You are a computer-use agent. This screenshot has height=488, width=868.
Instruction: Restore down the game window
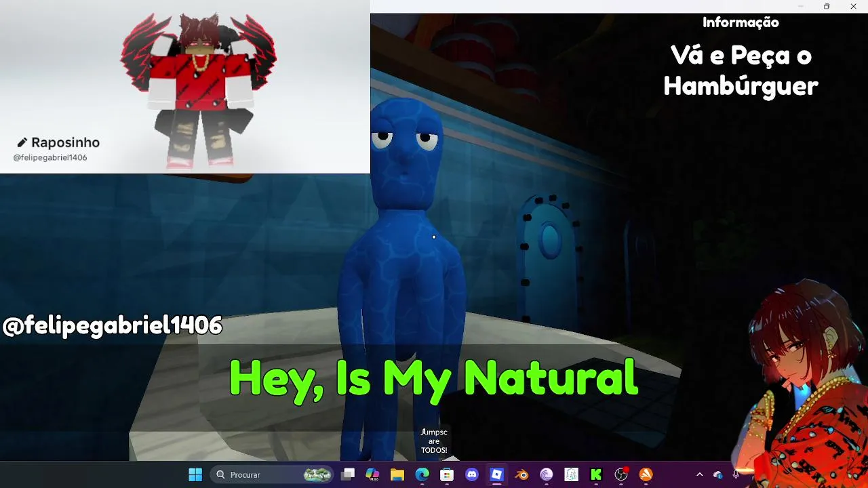pyautogui.click(x=827, y=6)
